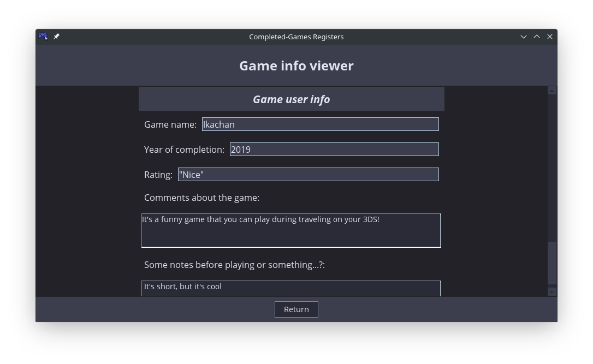Toggle the pin window icon

click(56, 36)
